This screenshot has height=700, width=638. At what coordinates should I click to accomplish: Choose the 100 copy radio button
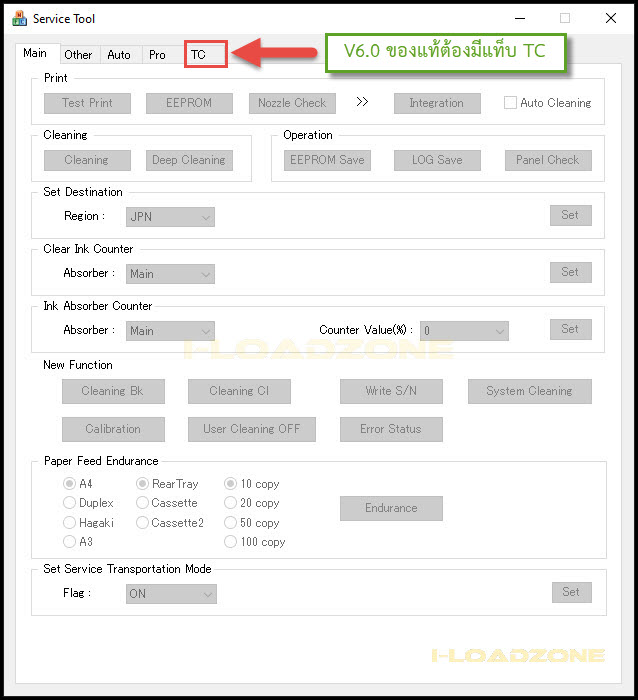[230, 542]
